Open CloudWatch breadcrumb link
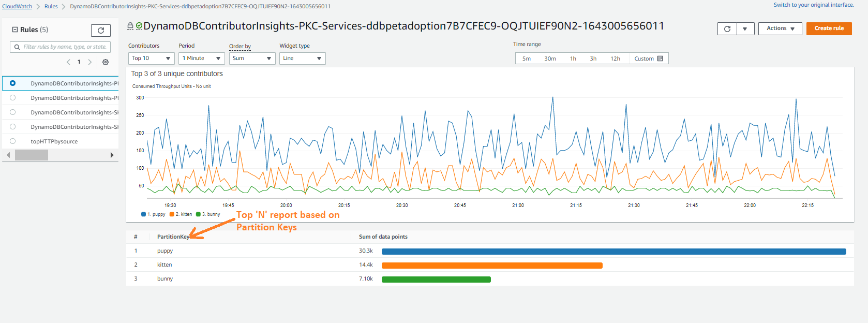The width and height of the screenshot is (868, 323). [x=17, y=6]
